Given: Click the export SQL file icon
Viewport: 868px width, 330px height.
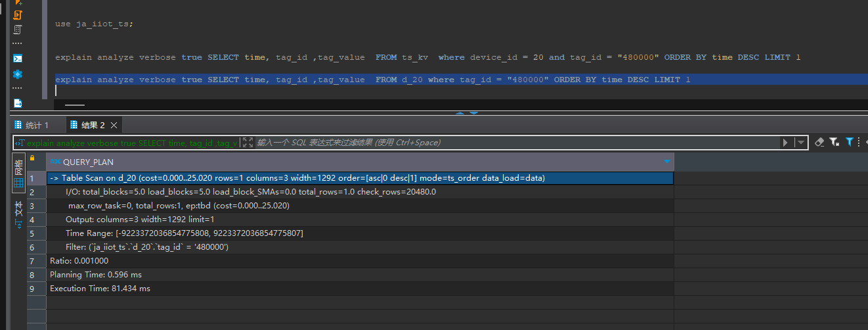Looking at the screenshot, I should coord(18,103).
